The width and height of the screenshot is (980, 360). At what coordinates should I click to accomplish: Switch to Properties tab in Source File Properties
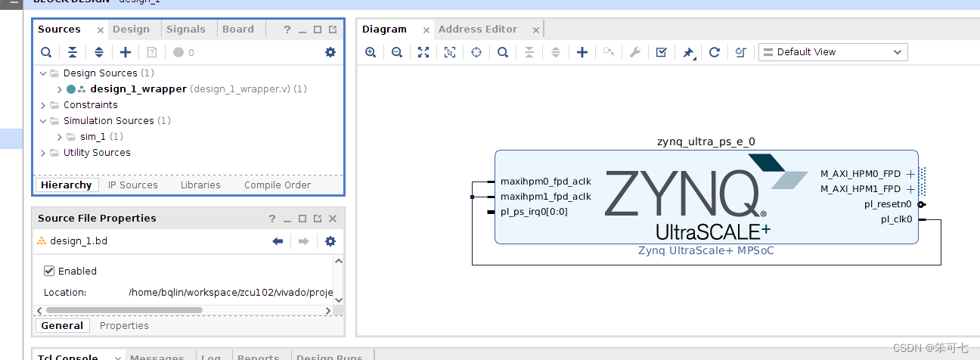[x=124, y=326]
